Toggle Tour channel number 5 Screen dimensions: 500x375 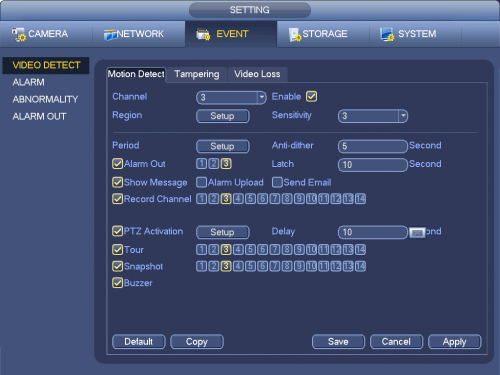click(250, 250)
